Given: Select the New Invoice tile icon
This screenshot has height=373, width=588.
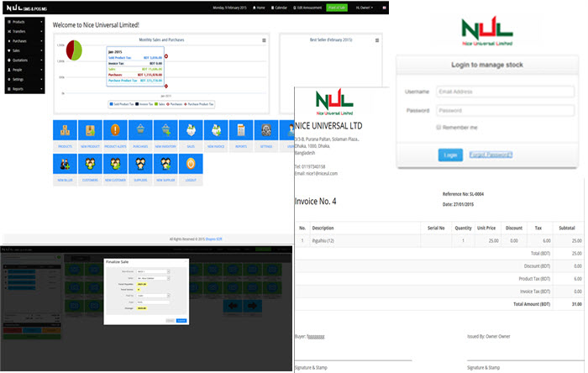Looking at the screenshot, I should pyautogui.click(x=216, y=131).
